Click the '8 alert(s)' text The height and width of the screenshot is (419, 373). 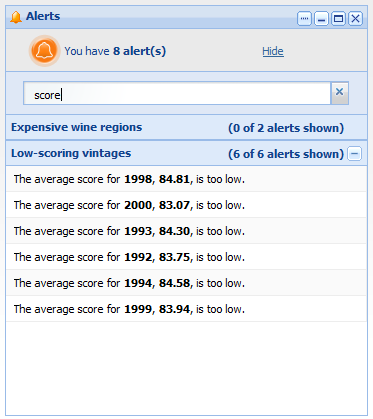pyautogui.click(x=139, y=51)
